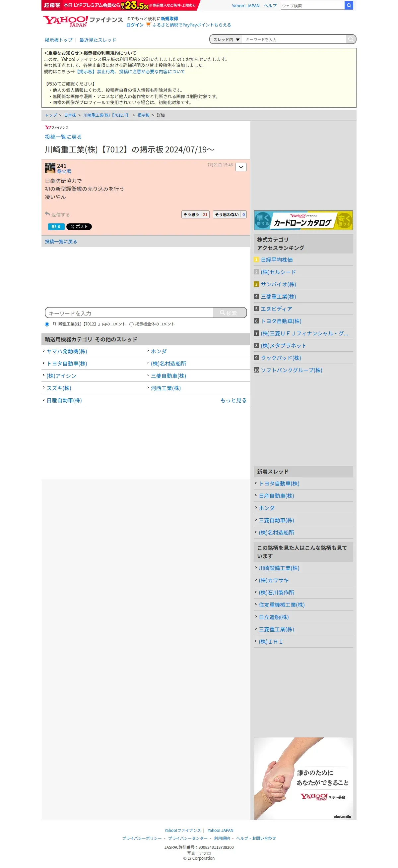This screenshot has height=868, width=398.
Task: Click the small Y! ファイナンス logo
Action: pyautogui.click(x=57, y=127)
